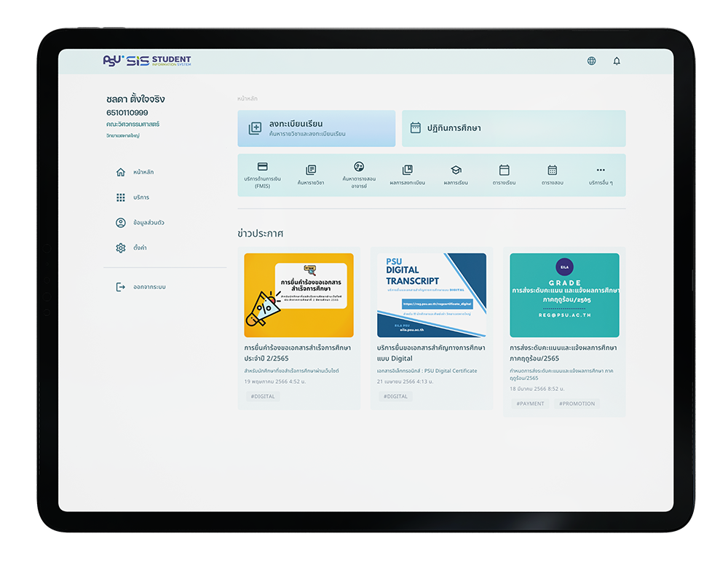Log out using the ออกจากระบบ icon

coord(121,286)
